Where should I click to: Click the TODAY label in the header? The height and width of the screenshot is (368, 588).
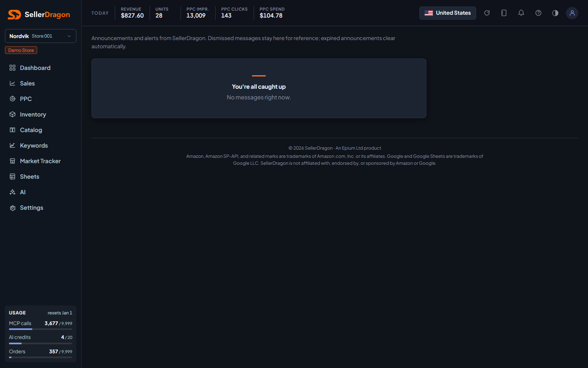(x=100, y=13)
